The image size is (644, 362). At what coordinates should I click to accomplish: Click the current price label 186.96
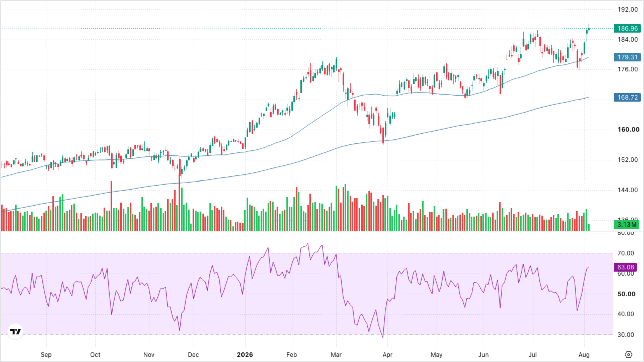(627, 28)
